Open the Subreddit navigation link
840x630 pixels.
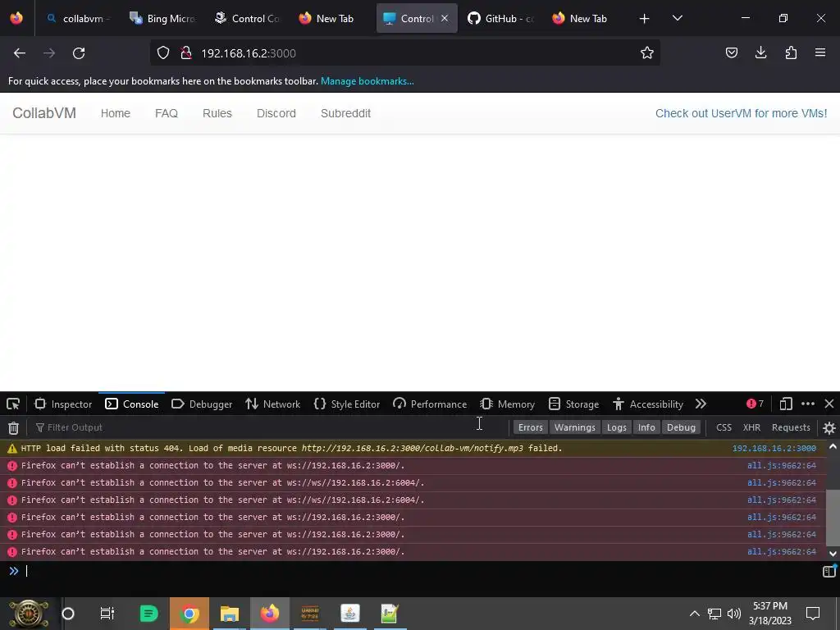click(x=345, y=113)
